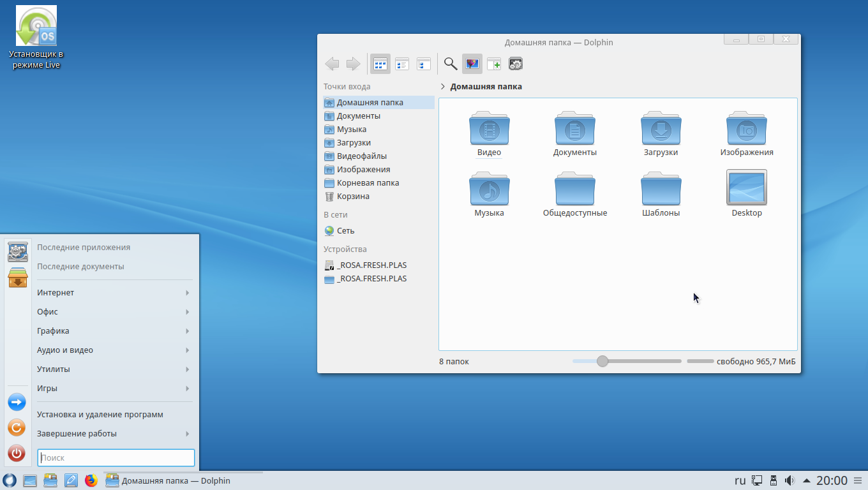
Task: Select the Музыка folder in file view
Action: pyautogui.click(x=489, y=189)
